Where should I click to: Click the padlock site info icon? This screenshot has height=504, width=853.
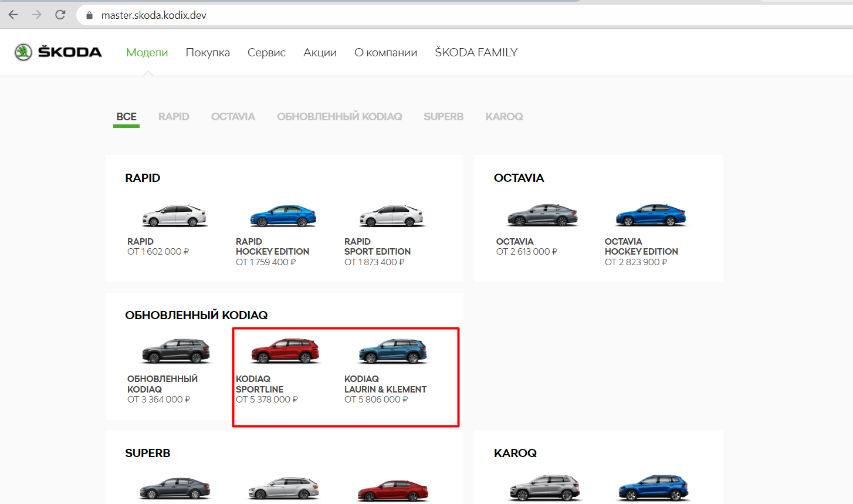(90, 15)
